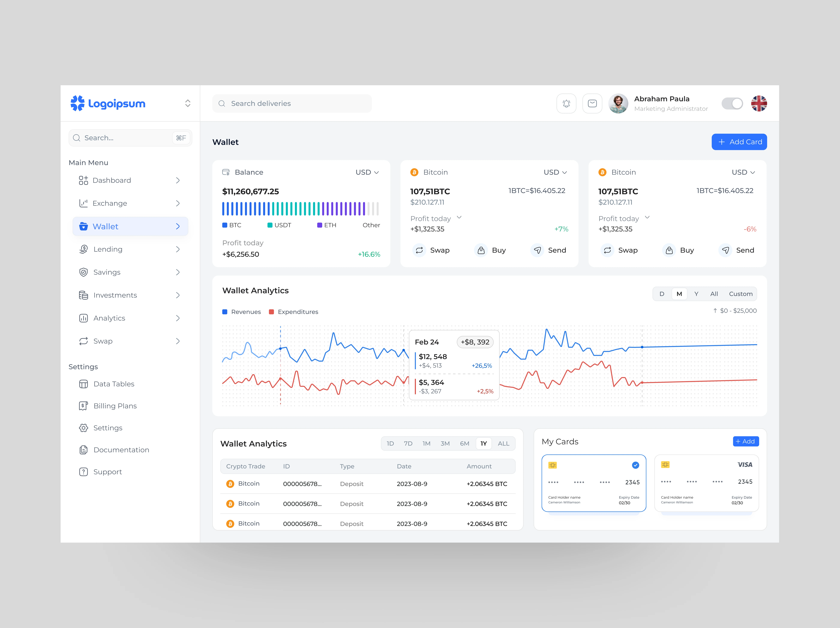Open USD dropdown on Balance card
Viewport: 840px width, 628px height.
coord(367,172)
